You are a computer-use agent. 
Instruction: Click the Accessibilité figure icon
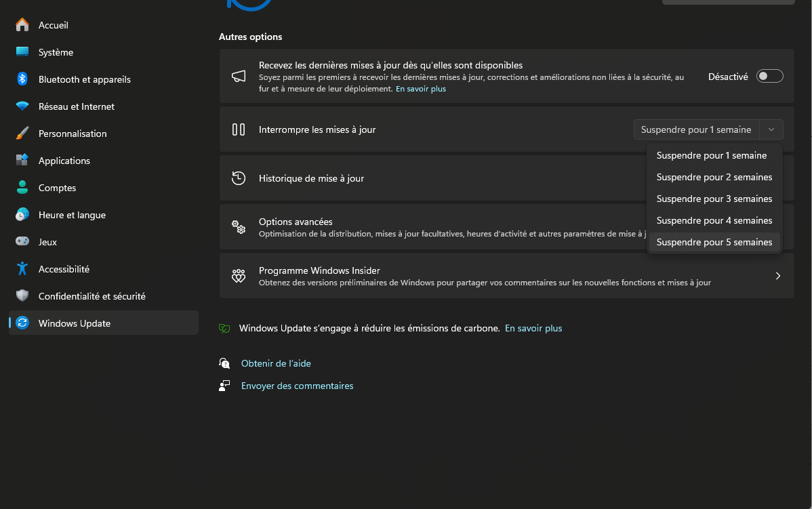coord(22,269)
